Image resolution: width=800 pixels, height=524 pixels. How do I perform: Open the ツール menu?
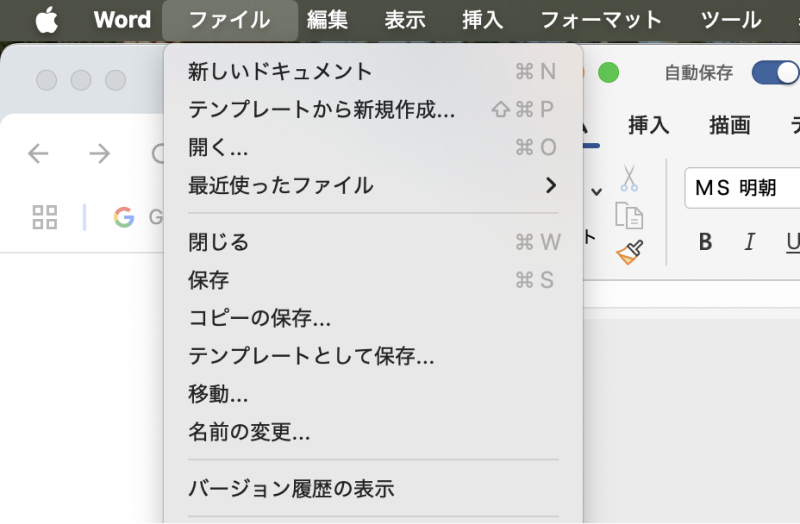(x=731, y=20)
